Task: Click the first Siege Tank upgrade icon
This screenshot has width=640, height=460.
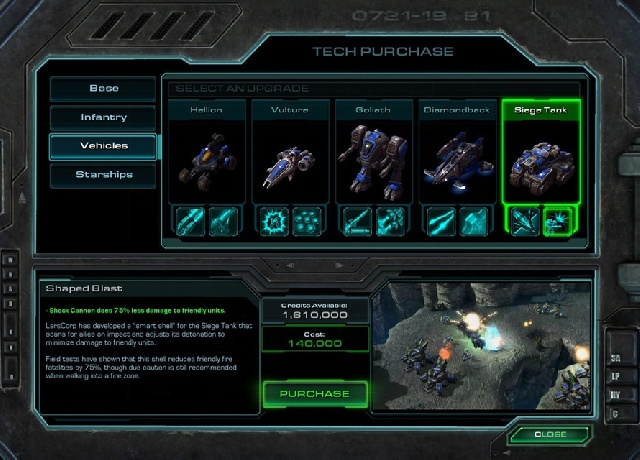Action: [x=524, y=222]
